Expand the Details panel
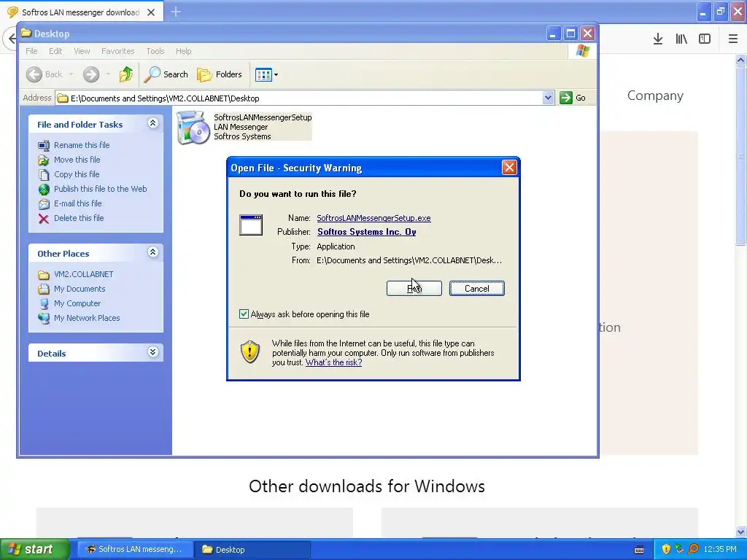Viewport: 747px width, 560px height. click(x=153, y=352)
